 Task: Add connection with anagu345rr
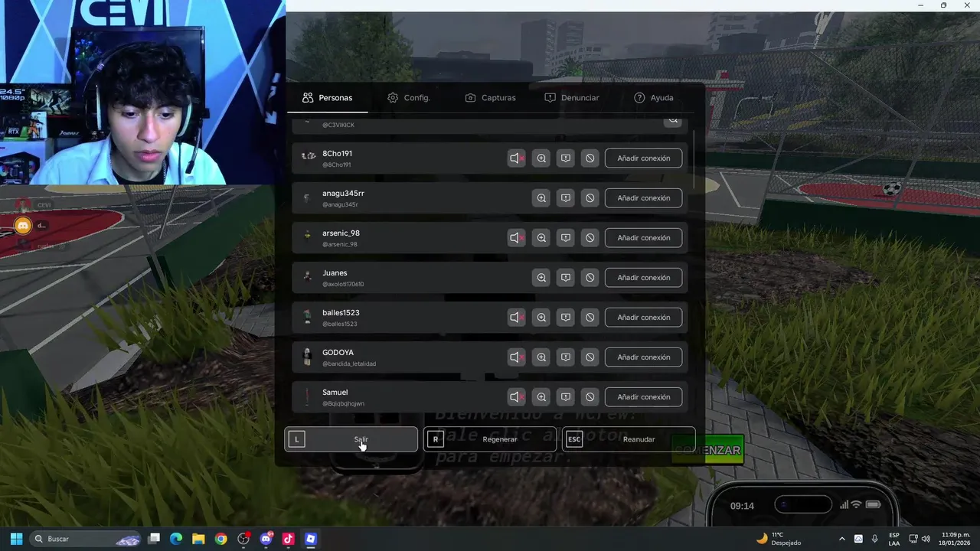644,198
